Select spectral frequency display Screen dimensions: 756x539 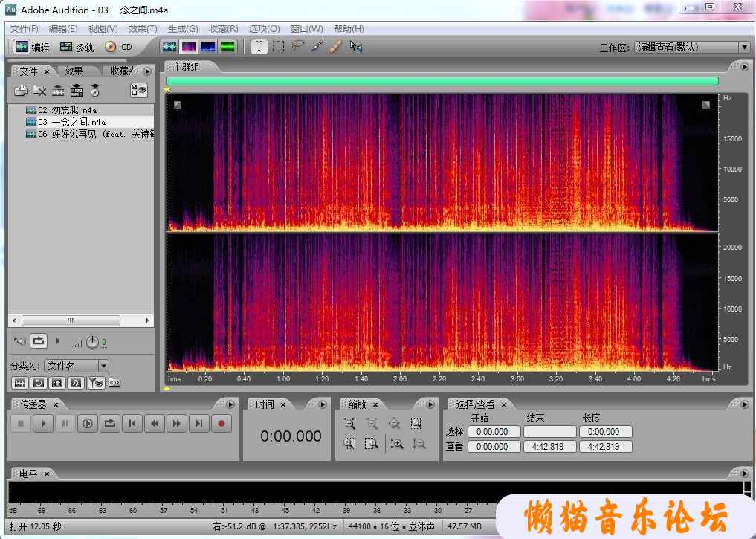click(189, 47)
